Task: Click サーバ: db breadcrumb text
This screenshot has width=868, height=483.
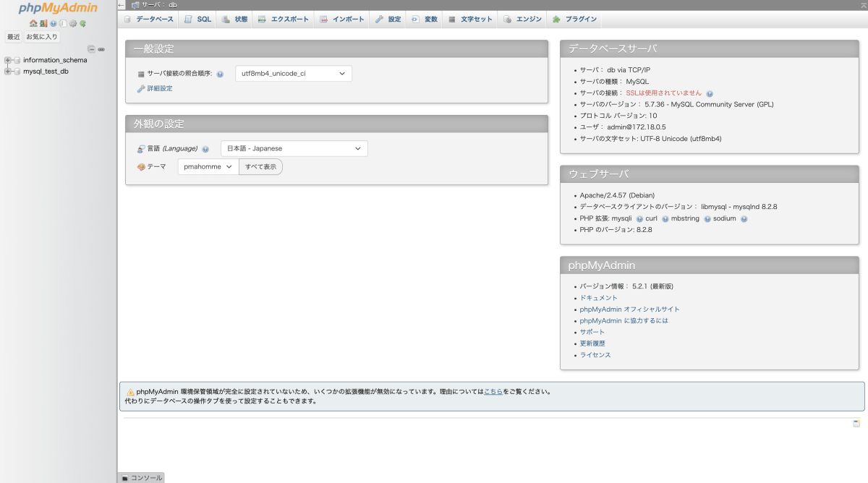Action: coord(159,4)
